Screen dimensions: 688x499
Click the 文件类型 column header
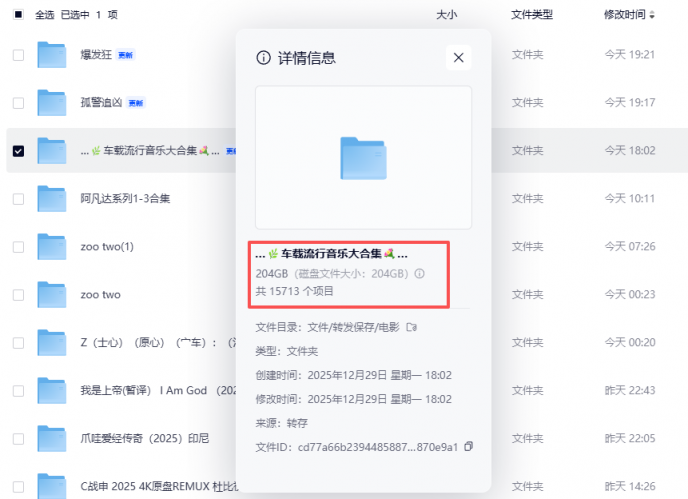[x=531, y=15]
